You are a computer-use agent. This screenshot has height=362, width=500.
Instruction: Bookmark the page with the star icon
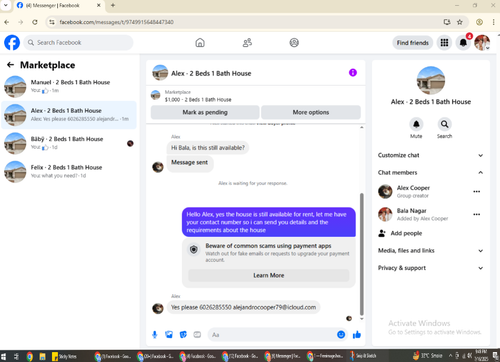point(460,22)
